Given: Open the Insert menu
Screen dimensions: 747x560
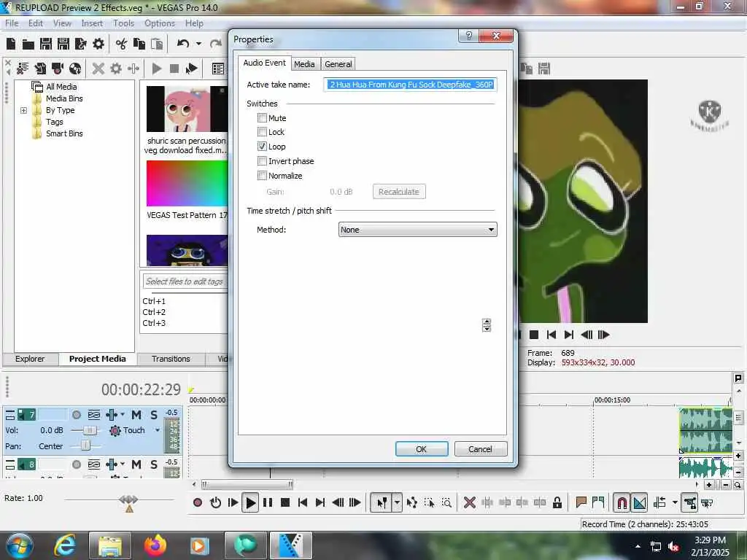Looking at the screenshot, I should (x=92, y=23).
